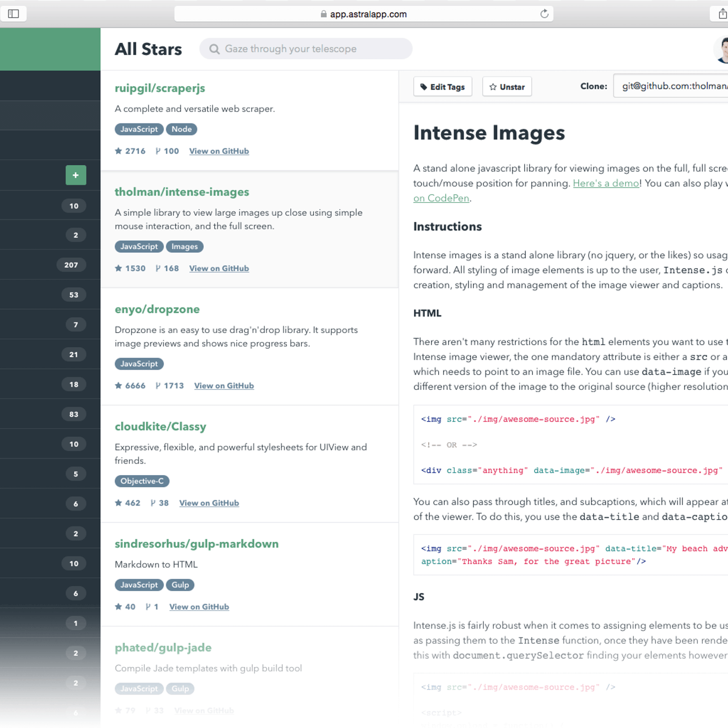The height and width of the screenshot is (728, 728).
Task: Click the fork count 1713 on dropzone
Action: tap(170, 386)
